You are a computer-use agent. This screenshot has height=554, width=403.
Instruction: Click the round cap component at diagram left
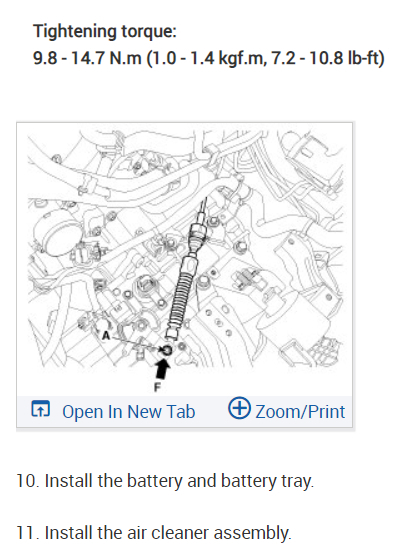coord(57,232)
